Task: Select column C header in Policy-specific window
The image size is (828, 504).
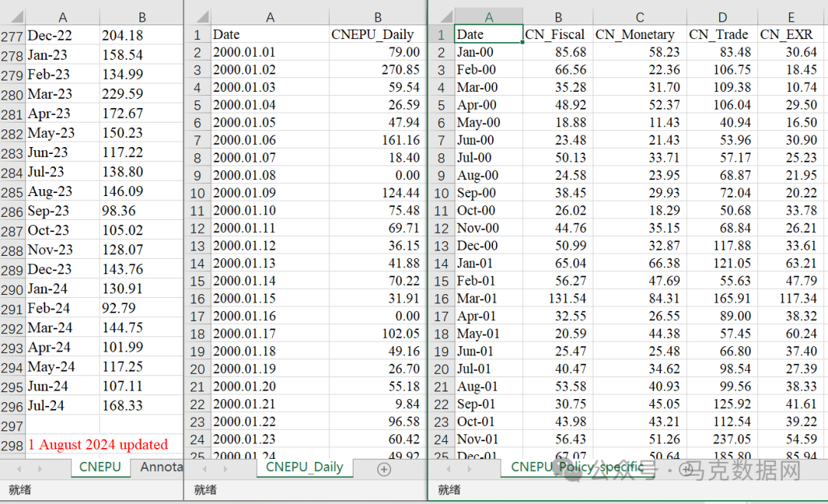Action: click(x=639, y=18)
